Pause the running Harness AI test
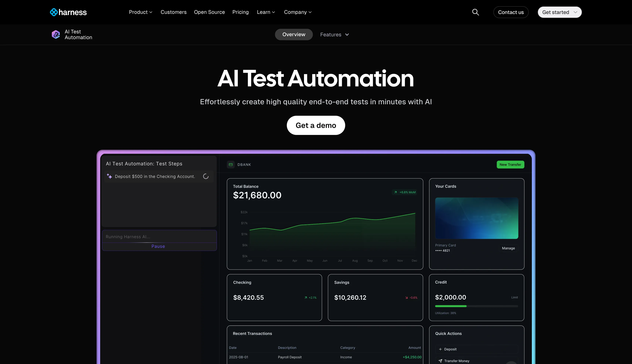 [x=158, y=246]
